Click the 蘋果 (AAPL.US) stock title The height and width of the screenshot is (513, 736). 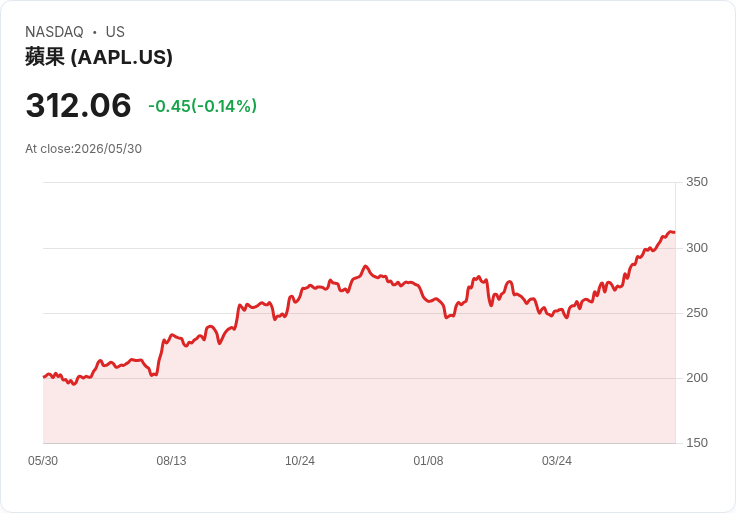click(x=99, y=57)
